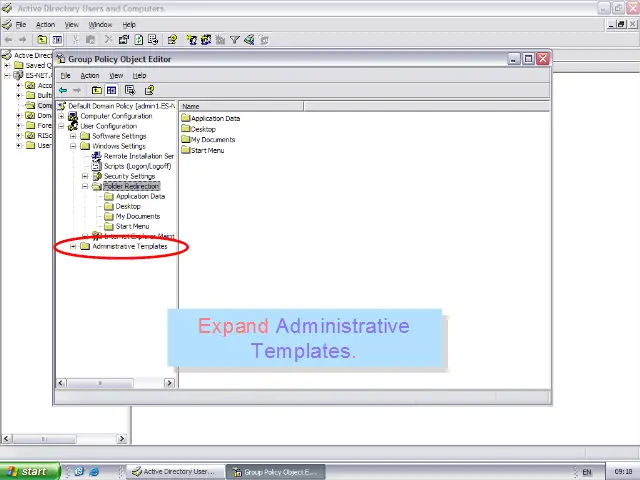Click Properties icon in Active Directory toolbar
The height and width of the screenshot is (480, 640).
click(124, 40)
